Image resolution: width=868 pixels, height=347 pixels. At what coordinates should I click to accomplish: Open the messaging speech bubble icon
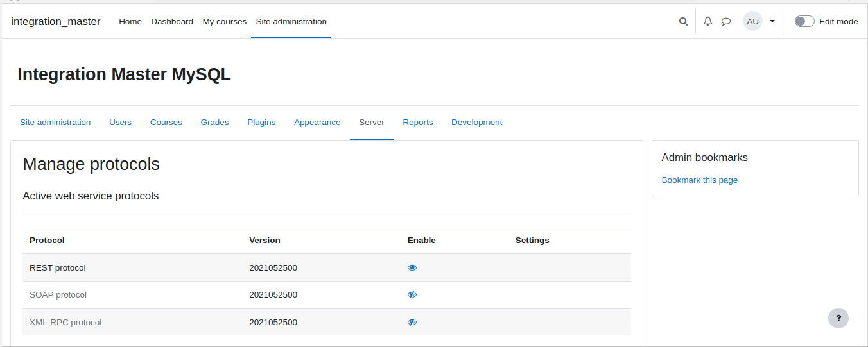[x=726, y=21]
